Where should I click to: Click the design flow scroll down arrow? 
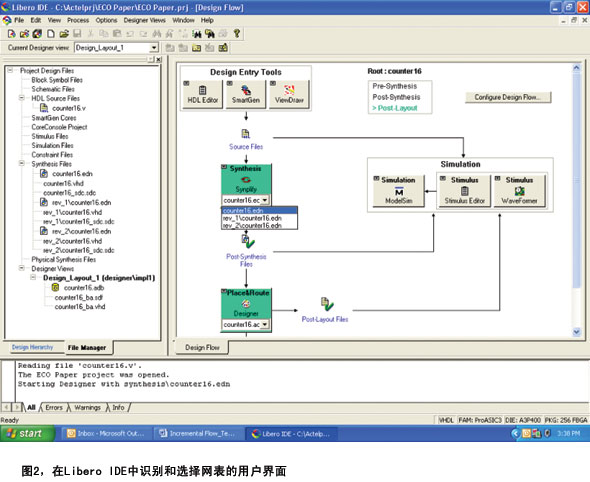coord(576,332)
